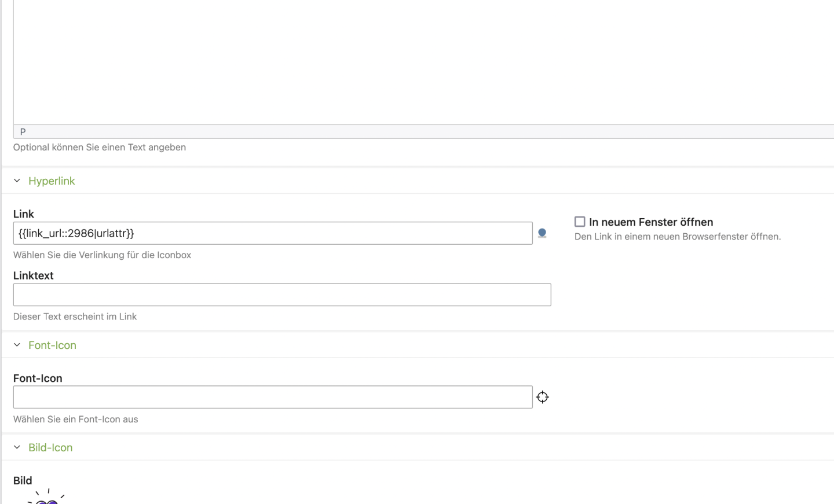The width and height of the screenshot is (834, 504).
Task: Click the bold 'Bild' field label
Action: (23, 481)
